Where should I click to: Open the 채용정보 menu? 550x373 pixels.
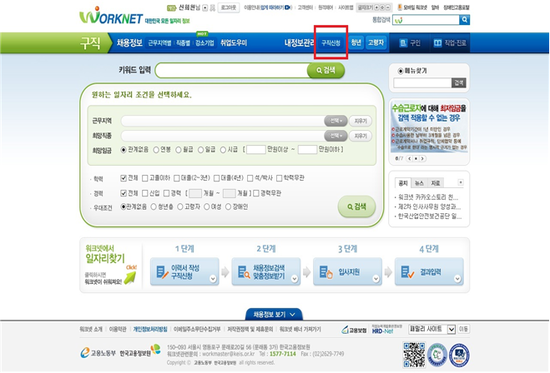coord(129,43)
